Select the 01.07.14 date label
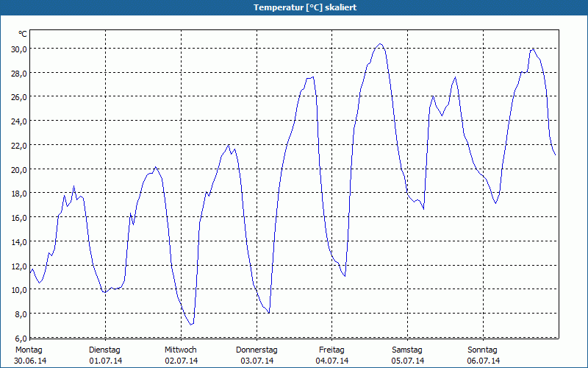588x368 pixels. point(106,361)
